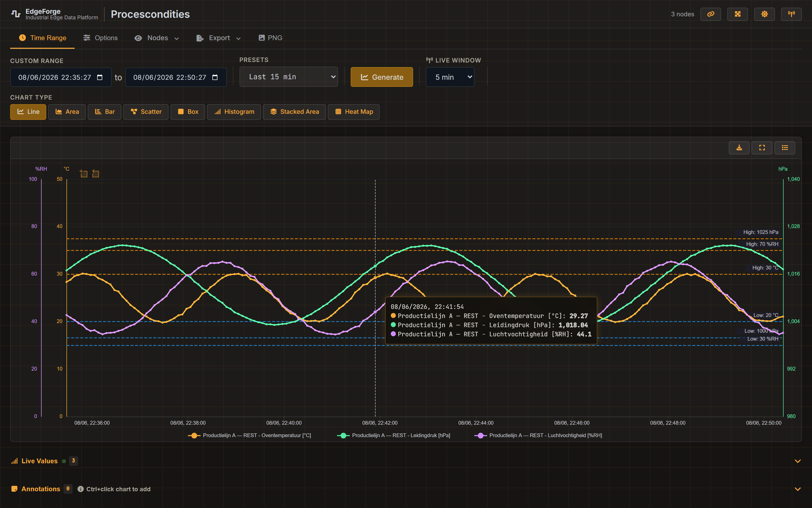Open the Presets Last 15 min dropdown
Image resolution: width=812 pixels, height=508 pixels.
289,77
